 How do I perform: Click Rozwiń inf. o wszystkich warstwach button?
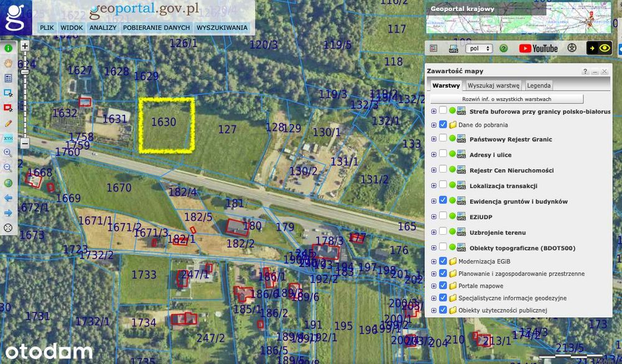tap(506, 99)
